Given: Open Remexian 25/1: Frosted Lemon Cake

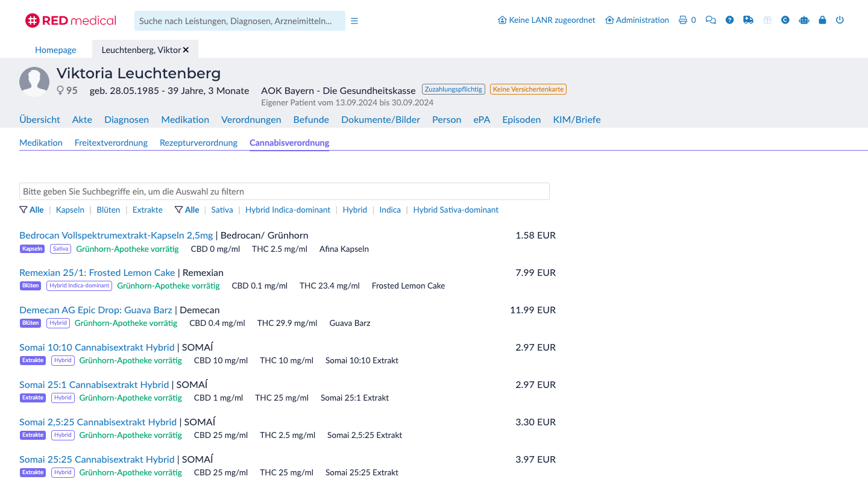Looking at the screenshot, I should tap(97, 272).
